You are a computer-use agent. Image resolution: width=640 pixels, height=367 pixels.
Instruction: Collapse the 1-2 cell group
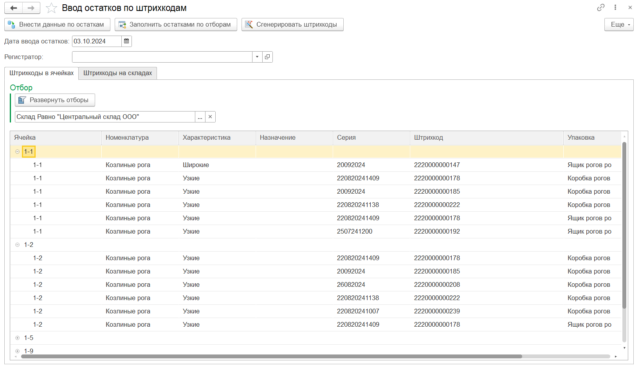[17, 245]
